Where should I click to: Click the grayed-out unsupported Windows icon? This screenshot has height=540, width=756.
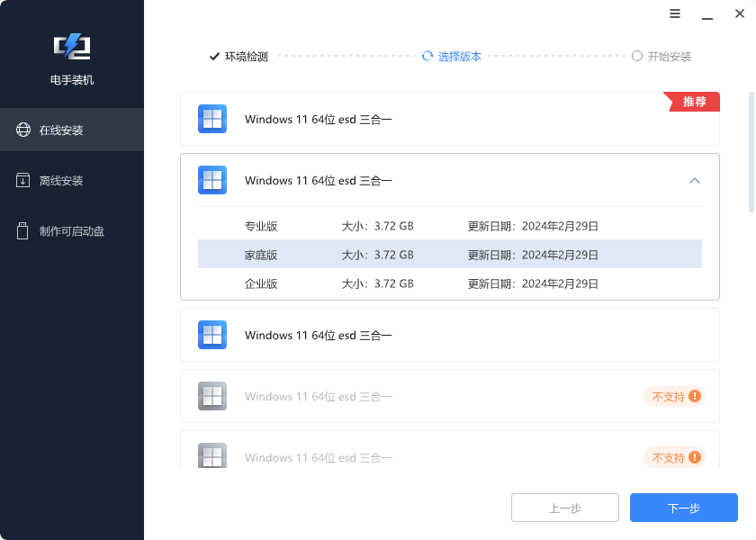(x=212, y=396)
